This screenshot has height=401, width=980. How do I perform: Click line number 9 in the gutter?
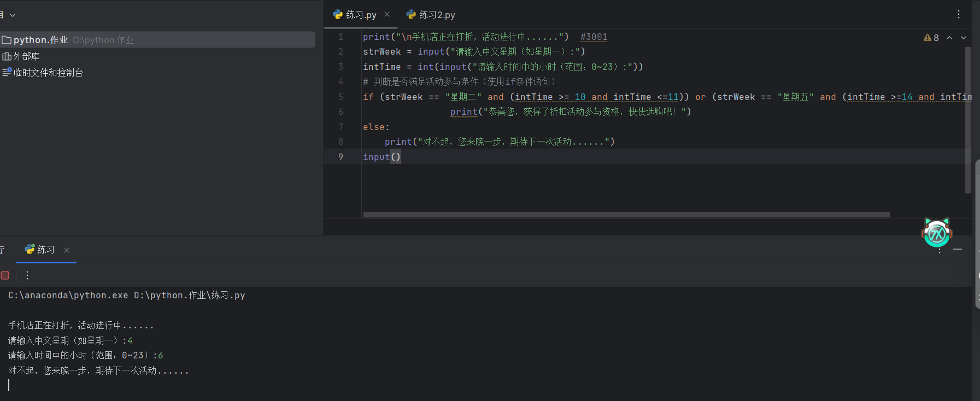(x=341, y=157)
